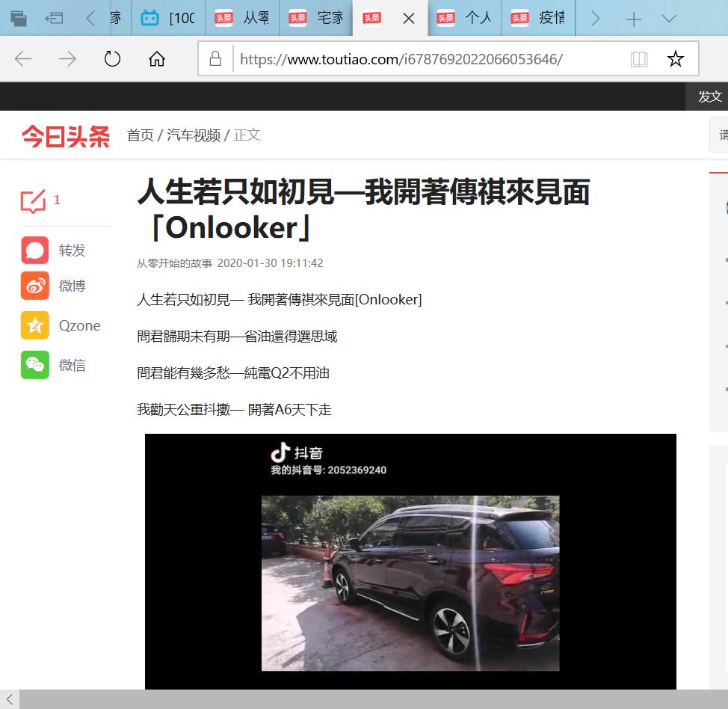Open the 汽车视频 breadcrumb link
Image resolution: width=728 pixels, height=709 pixels.
[x=195, y=135]
